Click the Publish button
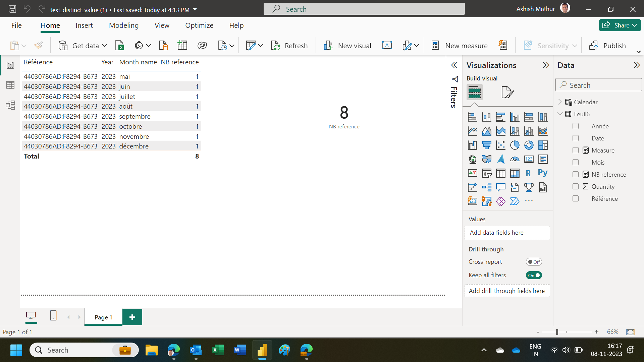The height and width of the screenshot is (362, 644). point(607,46)
